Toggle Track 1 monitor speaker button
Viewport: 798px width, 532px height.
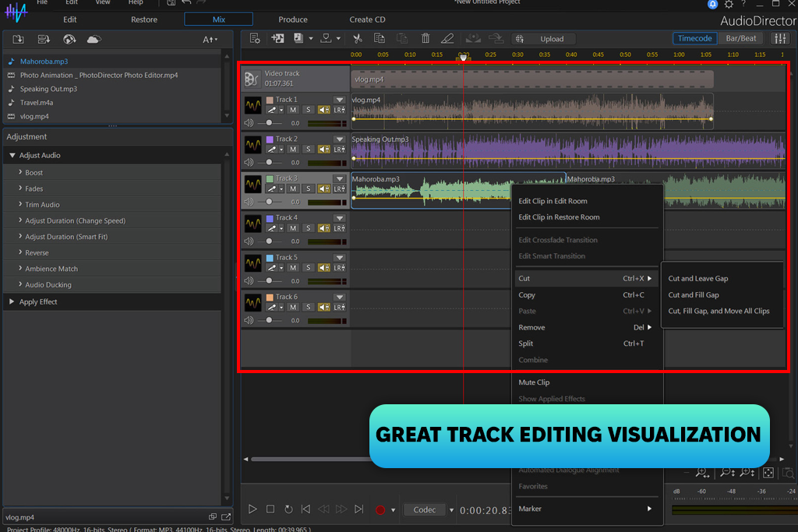pos(323,109)
